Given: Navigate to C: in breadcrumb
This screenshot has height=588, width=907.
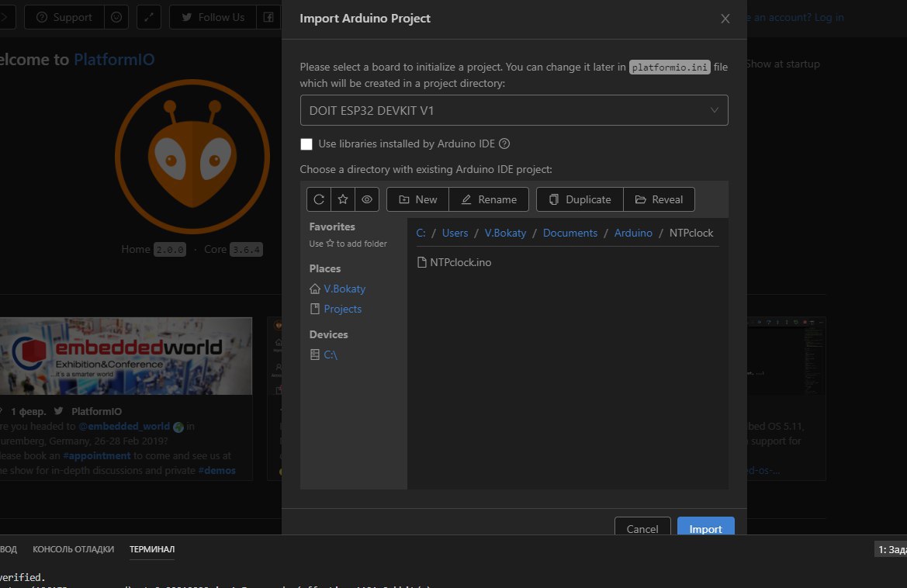Looking at the screenshot, I should 421,233.
